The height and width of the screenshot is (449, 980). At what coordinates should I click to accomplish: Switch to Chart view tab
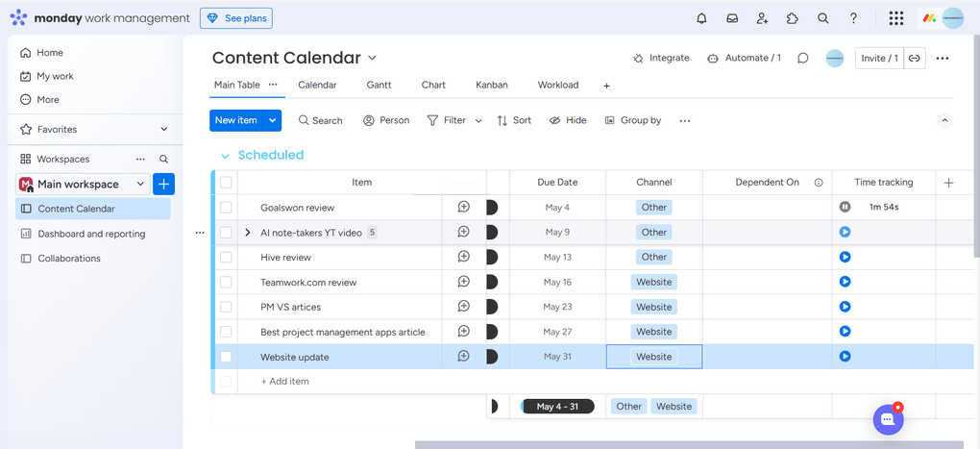coord(433,85)
